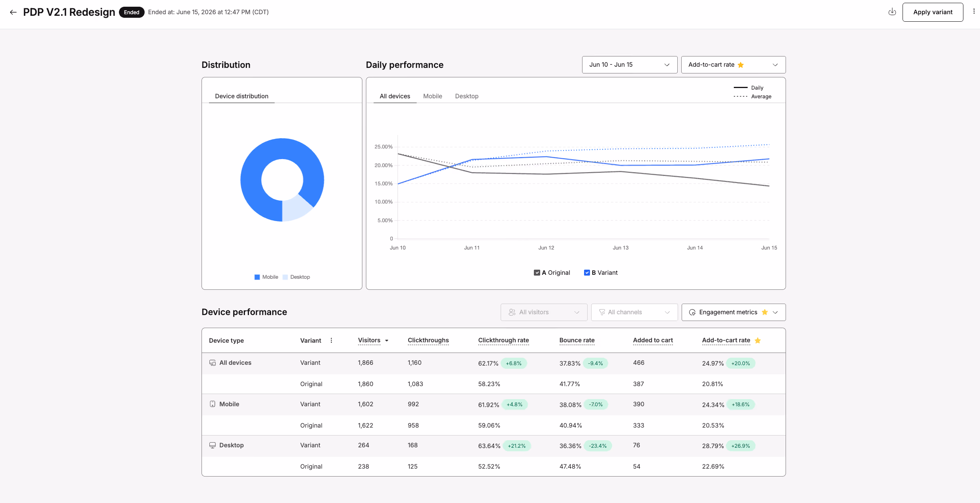Screen dimensions: 980x503
Task: Expand the Add-to-cart rate metric dropdown chevron
Action: click(x=775, y=65)
